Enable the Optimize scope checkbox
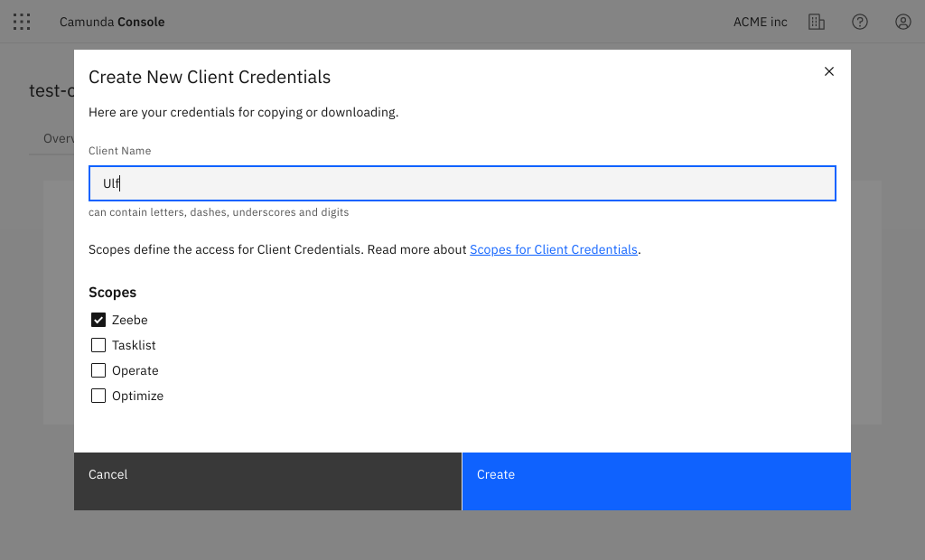925x560 pixels. point(98,396)
